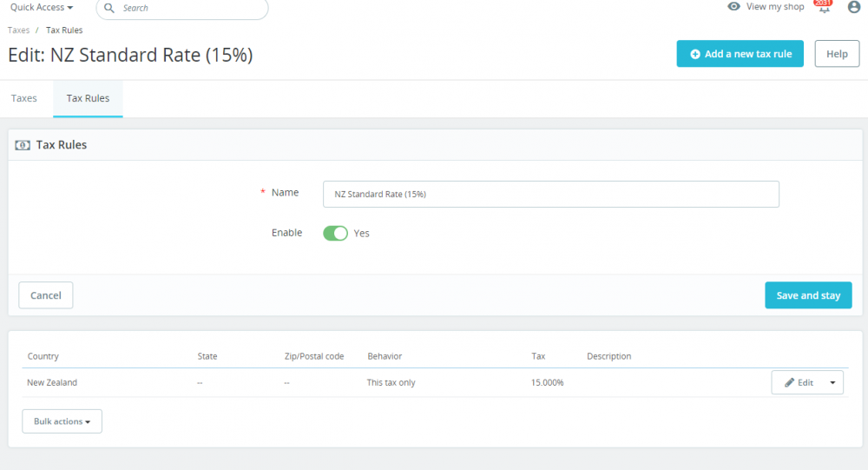Click the magnifier icon in search bar
This screenshot has width=868, height=470.
tap(109, 8)
